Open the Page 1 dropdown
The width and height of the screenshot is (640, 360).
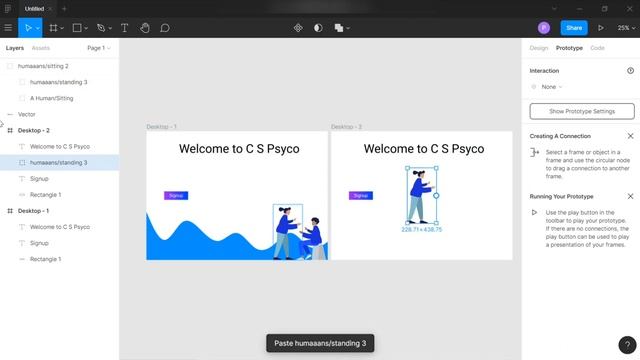pyautogui.click(x=99, y=48)
